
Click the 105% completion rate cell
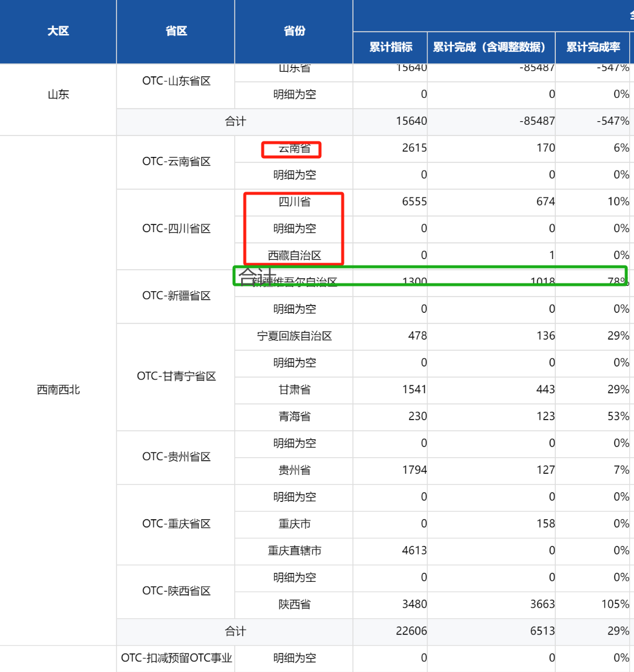coord(615,605)
